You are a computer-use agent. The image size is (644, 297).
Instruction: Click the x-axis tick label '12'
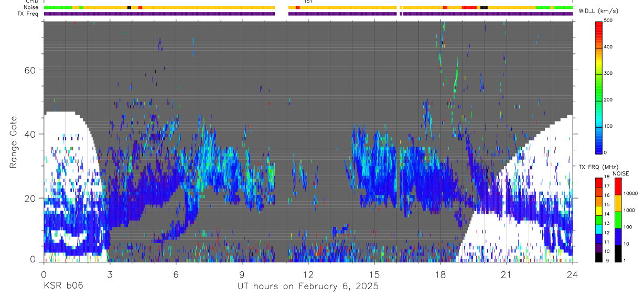point(308,274)
